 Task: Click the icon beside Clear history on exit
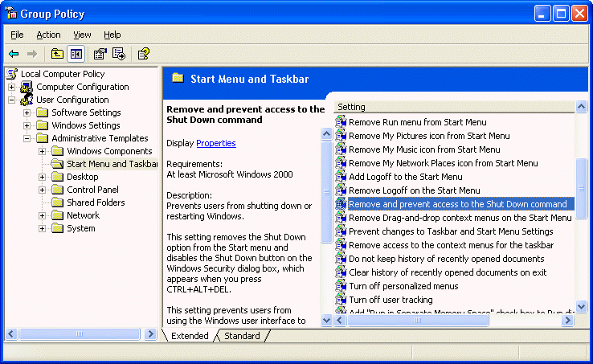(341, 272)
